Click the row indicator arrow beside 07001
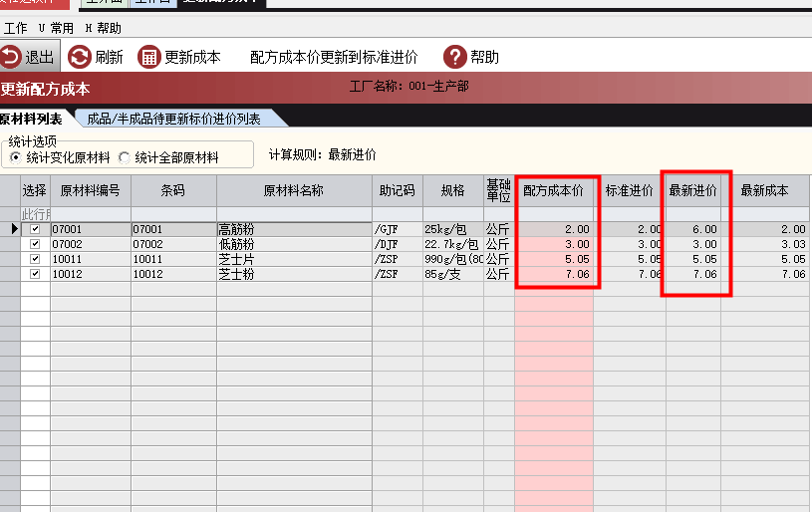The height and width of the screenshot is (512, 812). pyautogui.click(x=14, y=229)
